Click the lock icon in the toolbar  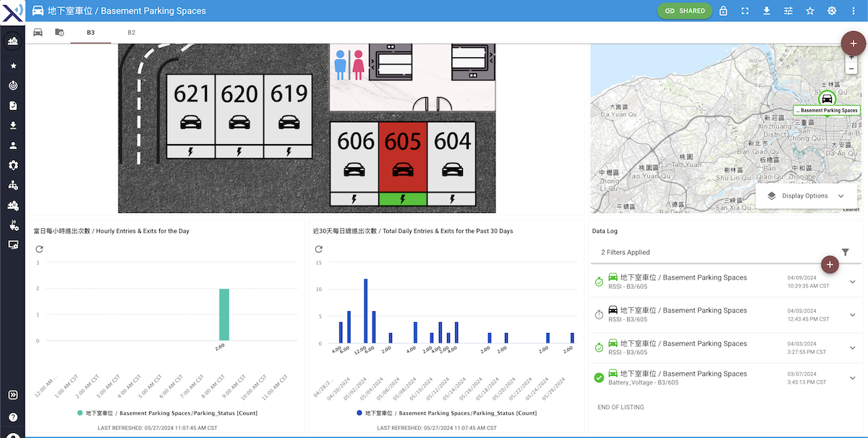pyautogui.click(x=723, y=11)
